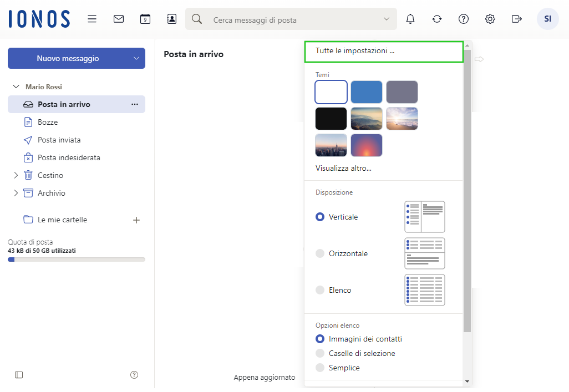Select Caselle di selezione option
Screen dimensions: 569x392
[319, 353]
